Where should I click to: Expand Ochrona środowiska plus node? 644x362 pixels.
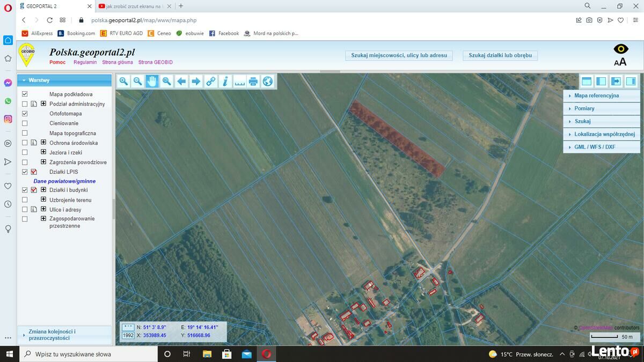pos(43,142)
